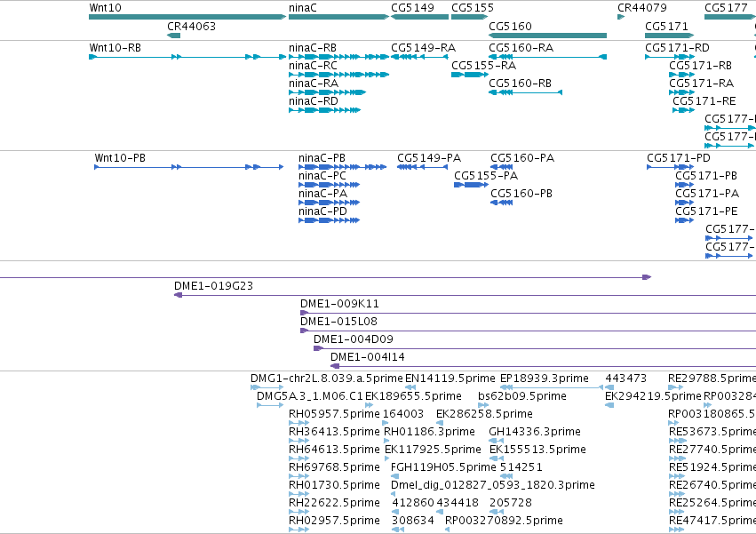
Task: Click the CG5160-RA transcript label
Action: (x=521, y=48)
